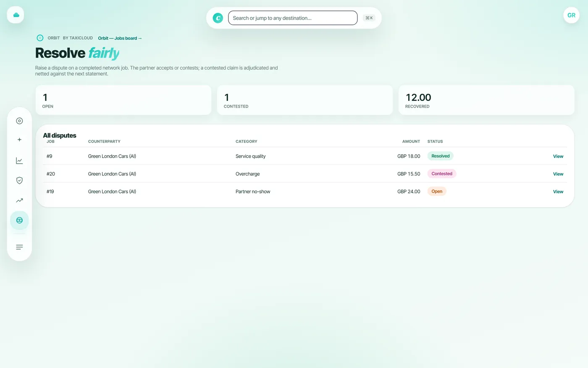Viewport: 588px width, 368px height.
Task: Open the trending arrow sidebar icon
Action: click(x=19, y=201)
